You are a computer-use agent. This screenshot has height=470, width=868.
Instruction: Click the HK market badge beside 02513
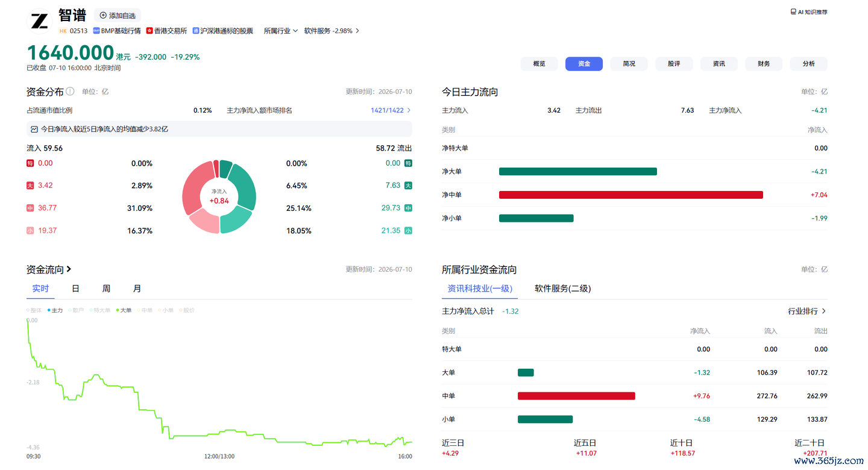pyautogui.click(x=63, y=31)
